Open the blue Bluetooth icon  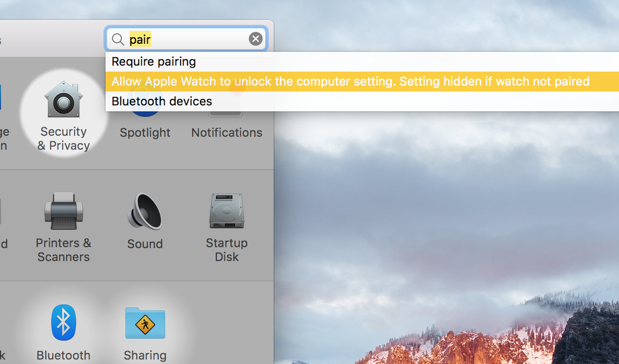coord(63,322)
